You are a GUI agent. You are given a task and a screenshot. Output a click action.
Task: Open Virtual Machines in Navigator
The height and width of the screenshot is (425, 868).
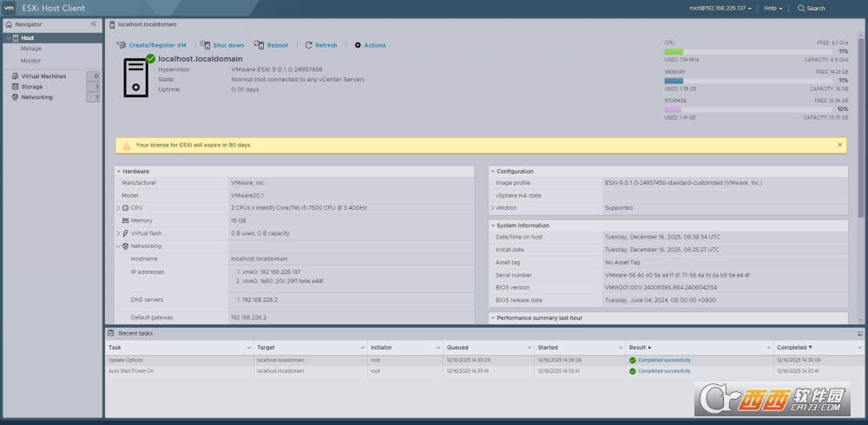coord(43,76)
